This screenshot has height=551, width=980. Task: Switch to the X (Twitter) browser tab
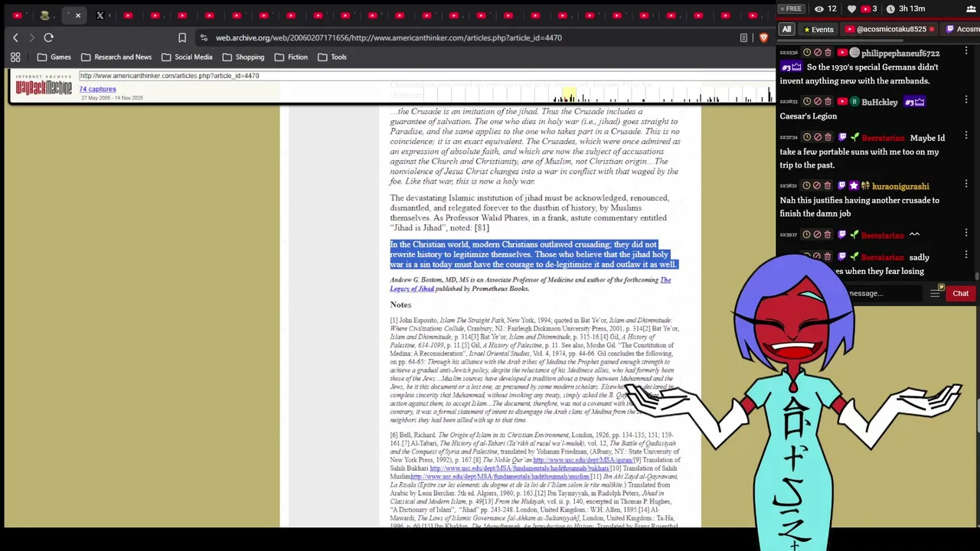pyautogui.click(x=100, y=15)
